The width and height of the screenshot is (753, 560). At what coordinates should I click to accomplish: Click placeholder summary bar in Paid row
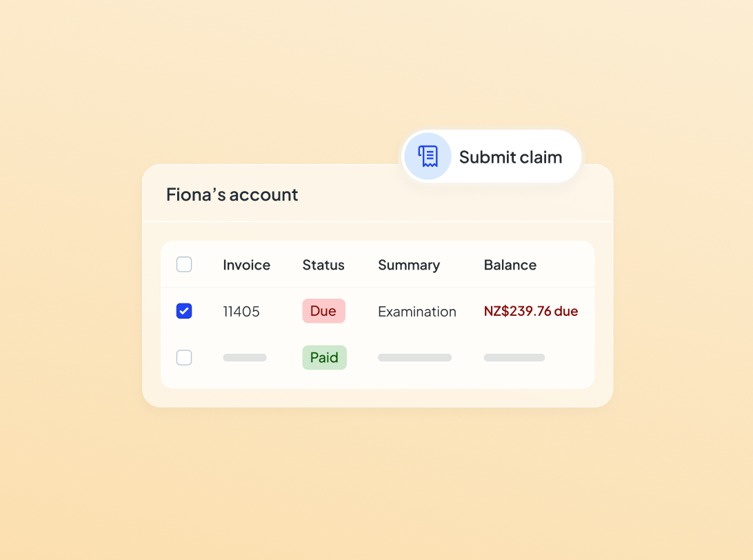click(414, 358)
